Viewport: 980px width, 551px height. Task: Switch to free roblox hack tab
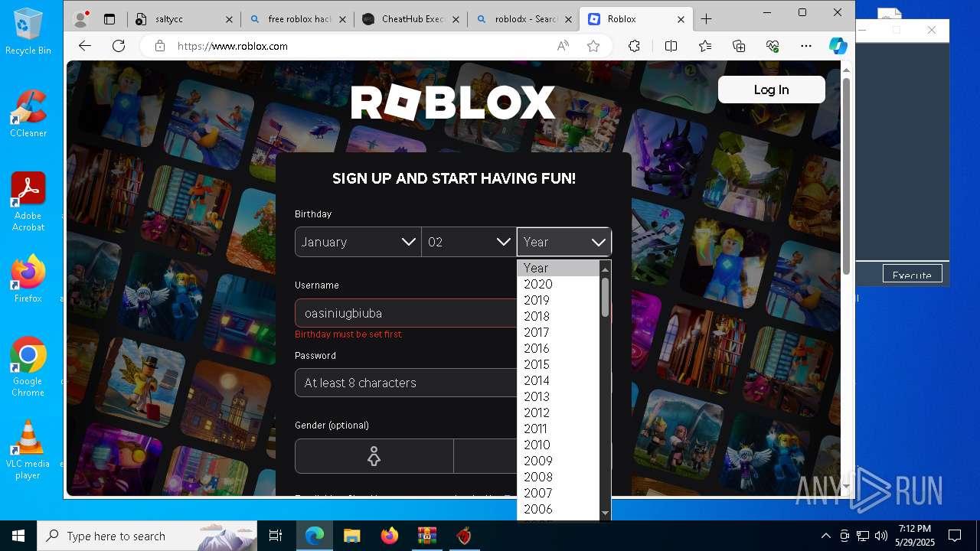click(298, 19)
